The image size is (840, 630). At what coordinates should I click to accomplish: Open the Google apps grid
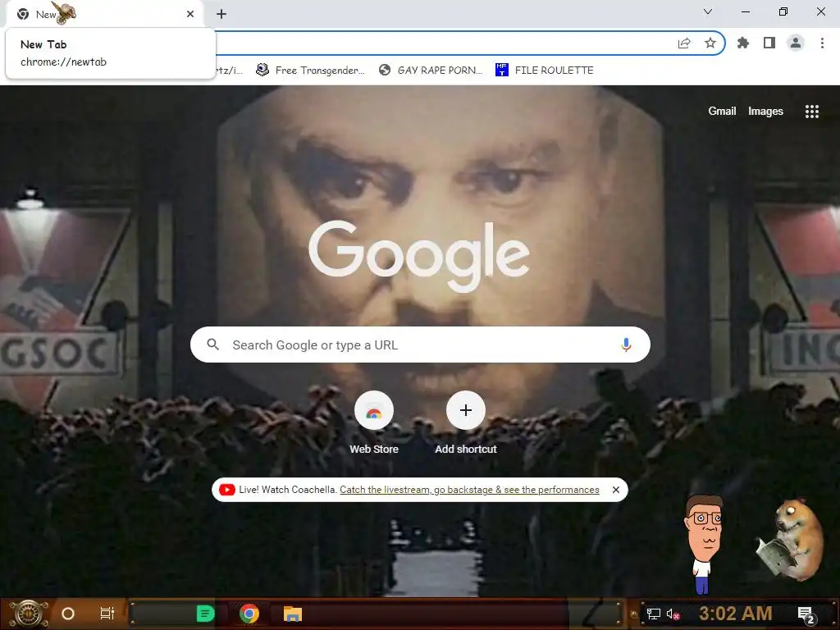(x=811, y=112)
